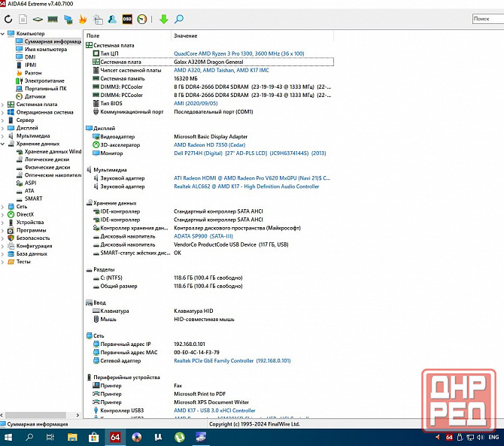Expand the Сервер tree node

[x=2, y=120]
